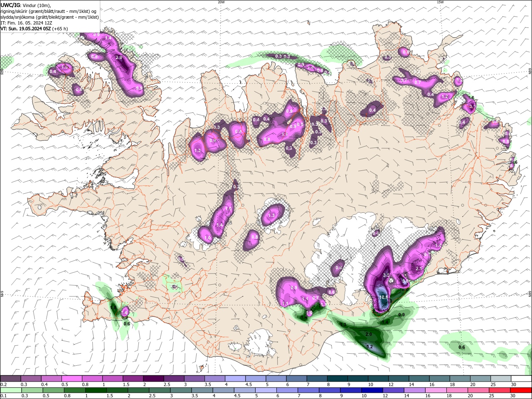Click the 15W longitude label
Image resolution: width=532 pixels, height=399 pixels.
[x=440, y=2]
